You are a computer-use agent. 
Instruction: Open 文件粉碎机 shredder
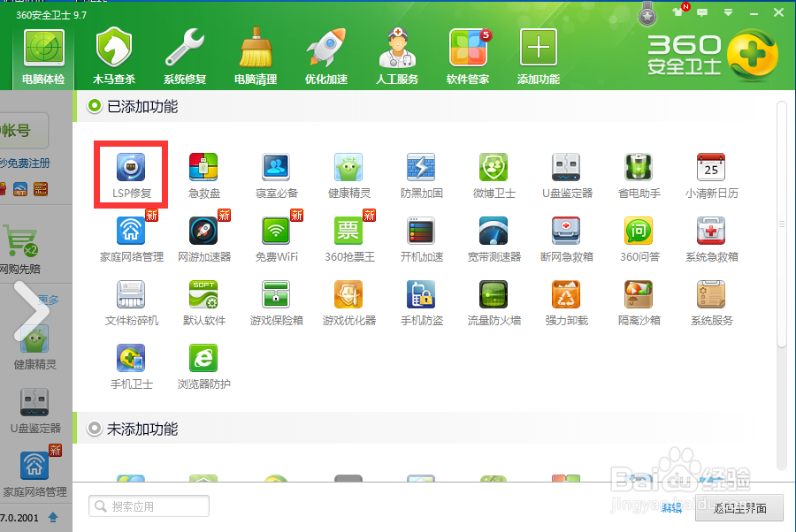(131, 303)
